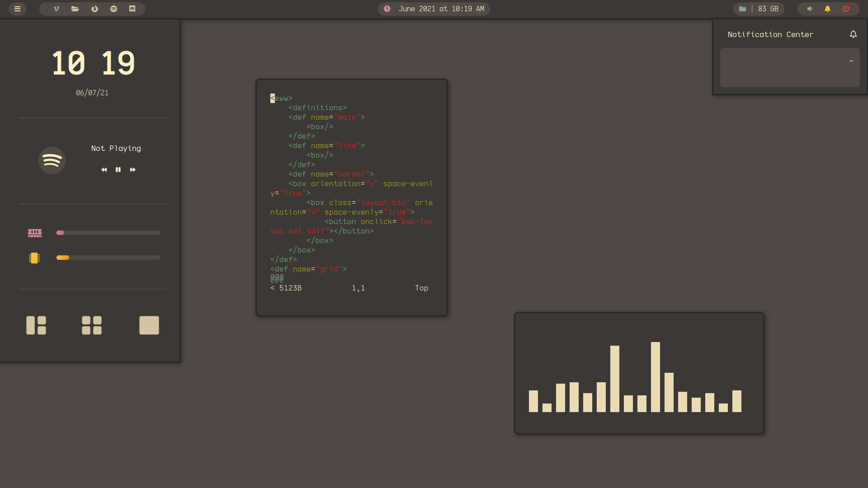Launch the file manager from the dock

[x=75, y=9]
